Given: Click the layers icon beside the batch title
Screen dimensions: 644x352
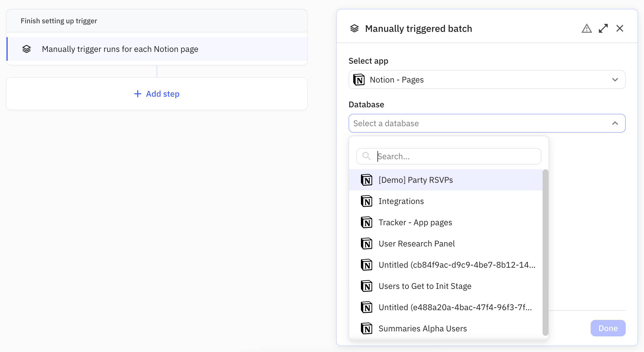Looking at the screenshot, I should coord(354,29).
